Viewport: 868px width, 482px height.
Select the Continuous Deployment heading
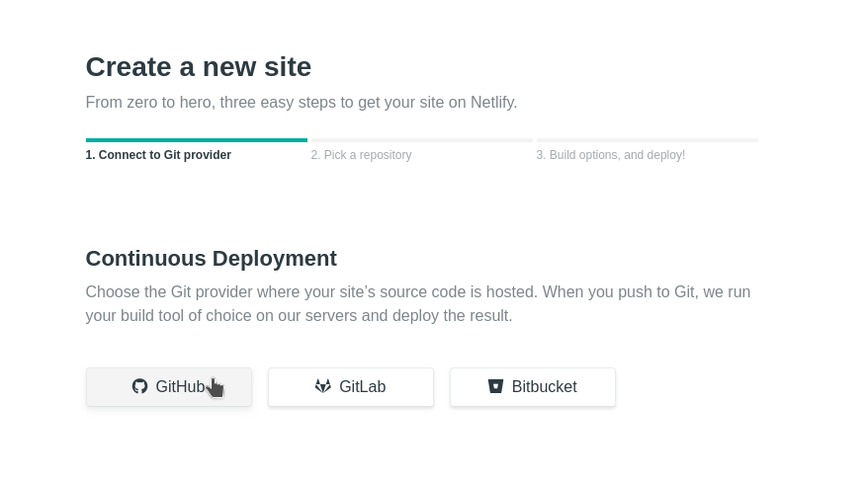(211, 258)
